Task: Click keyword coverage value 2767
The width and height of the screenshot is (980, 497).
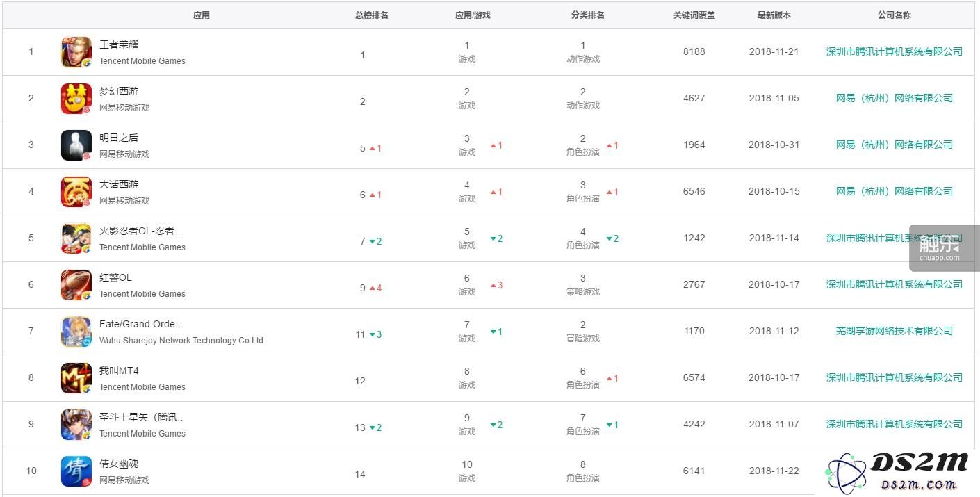Action: [x=694, y=284]
